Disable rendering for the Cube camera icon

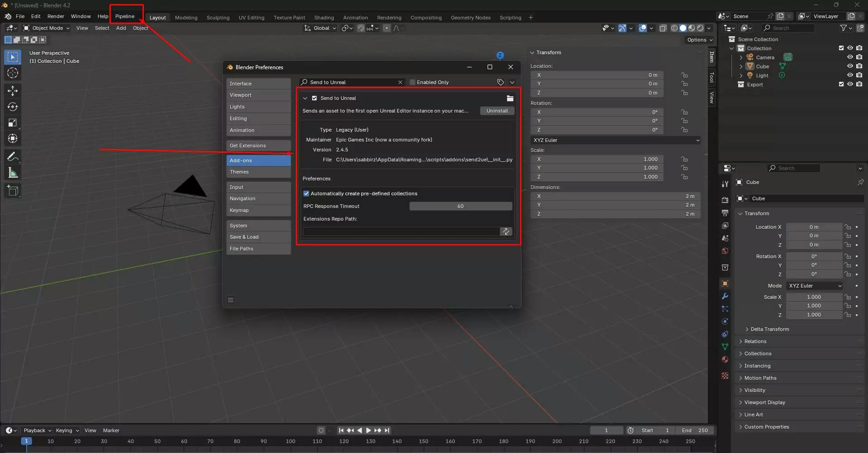pyautogui.click(x=859, y=66)
